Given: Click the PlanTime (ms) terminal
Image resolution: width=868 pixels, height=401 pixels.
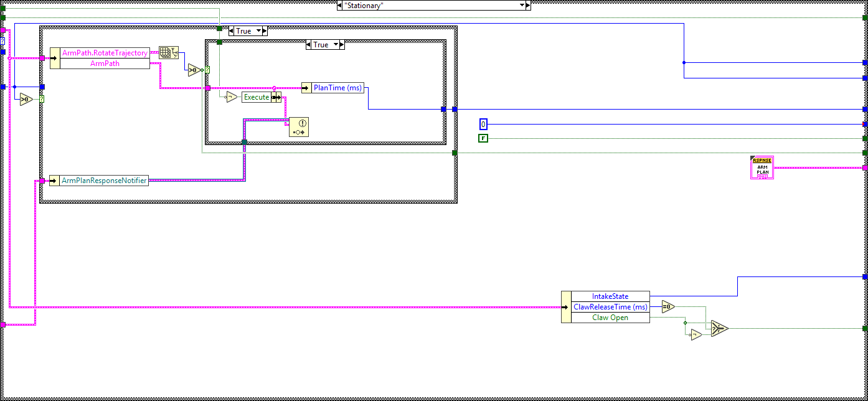Looking at the screenshot, I should point(333,88).
